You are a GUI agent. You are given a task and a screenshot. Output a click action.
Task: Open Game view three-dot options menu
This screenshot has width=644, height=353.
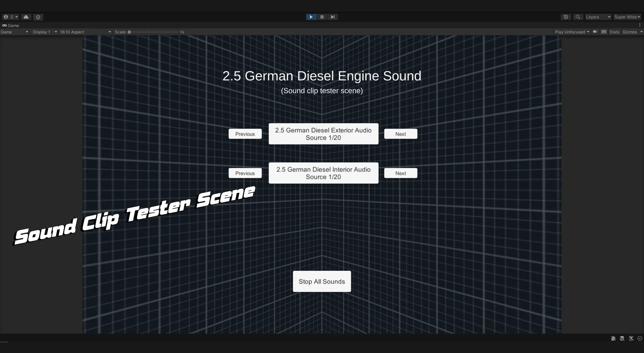(640, 25)
